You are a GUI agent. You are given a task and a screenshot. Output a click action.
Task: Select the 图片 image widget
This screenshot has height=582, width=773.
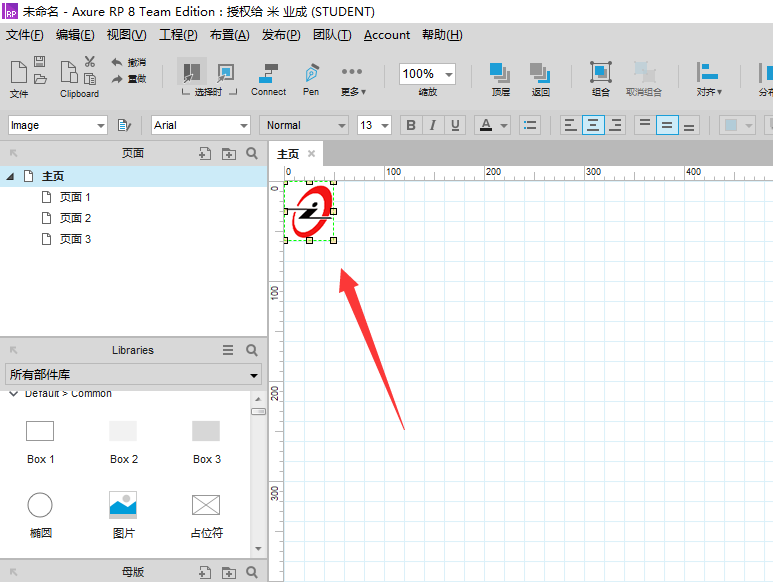[123, 515]
